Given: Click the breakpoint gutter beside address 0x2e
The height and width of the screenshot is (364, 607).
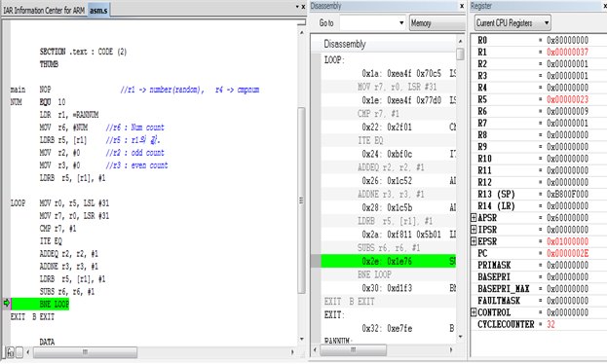Looking at the screenshot, I should (316, 261).
